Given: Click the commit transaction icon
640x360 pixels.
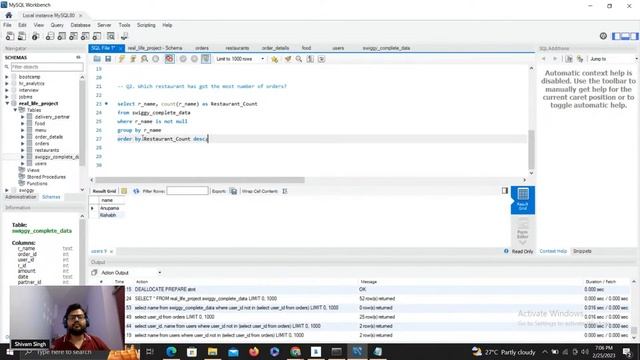Looking at the screenshot, I should [183, 59].
